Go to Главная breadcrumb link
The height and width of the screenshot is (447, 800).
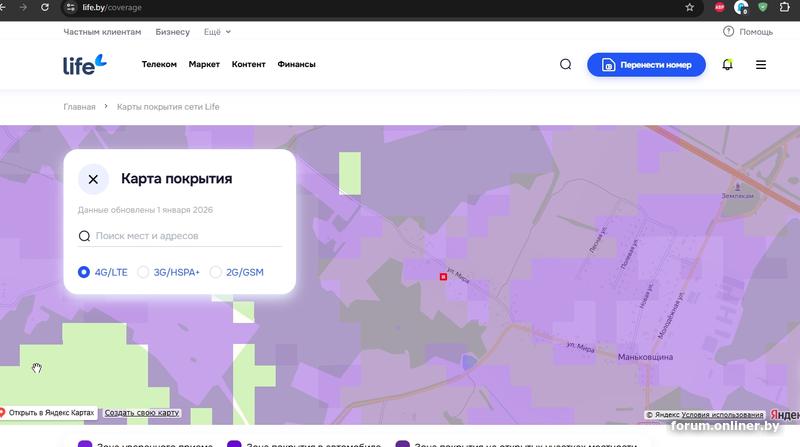[x=79, y=107]
